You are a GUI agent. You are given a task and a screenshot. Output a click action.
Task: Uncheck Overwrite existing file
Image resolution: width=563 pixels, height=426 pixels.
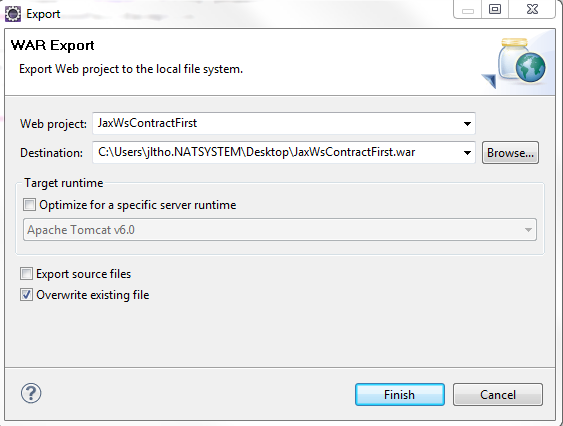pyautogui.click(x=26, y=295)
